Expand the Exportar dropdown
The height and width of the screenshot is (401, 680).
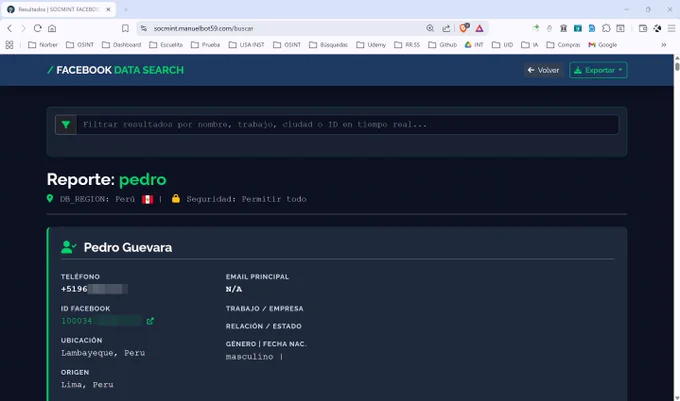pyautogui.click(x=598, y=70)
